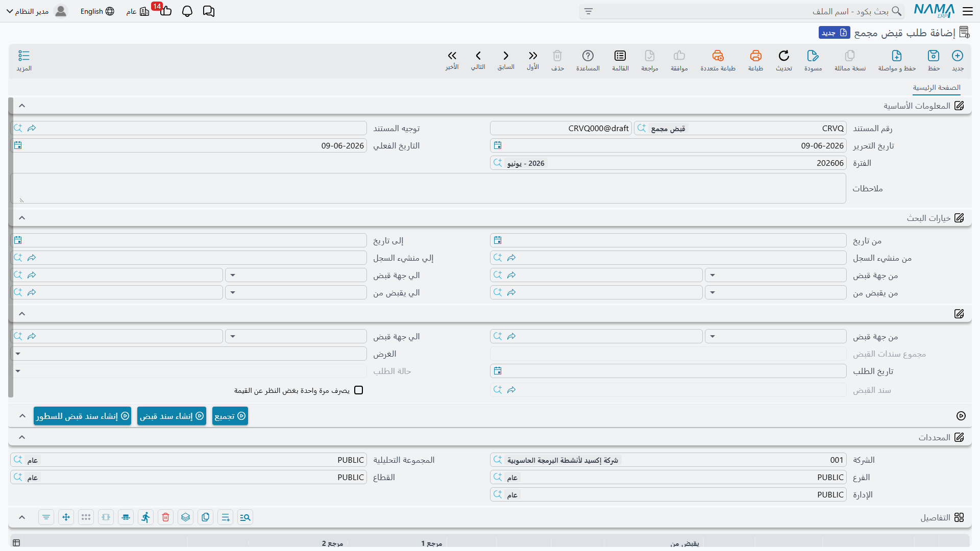This screenshot has height=551, width=980.
Task: Click the تجميع button
Action: coord(230,416)
